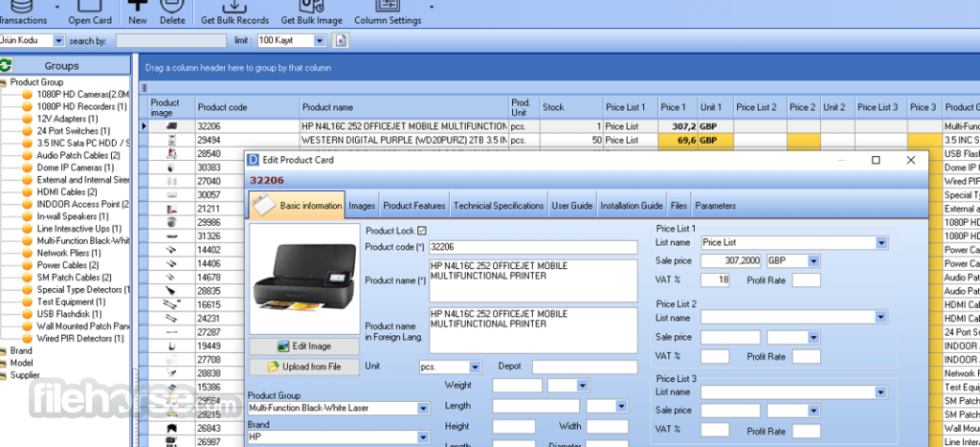Screen dimensions: 980x447
Task: Click the small grid icon above Product image
Action: click(x=145, y=88)
